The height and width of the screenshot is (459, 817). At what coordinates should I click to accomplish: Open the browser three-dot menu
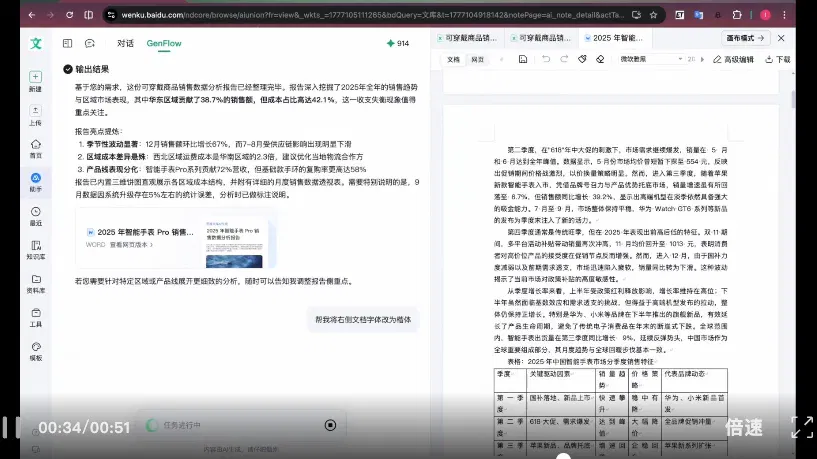pyautogui.click(x=784, y=15)
